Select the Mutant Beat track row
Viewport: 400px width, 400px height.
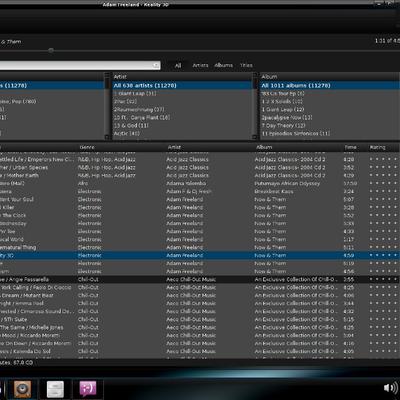[200, 296]
